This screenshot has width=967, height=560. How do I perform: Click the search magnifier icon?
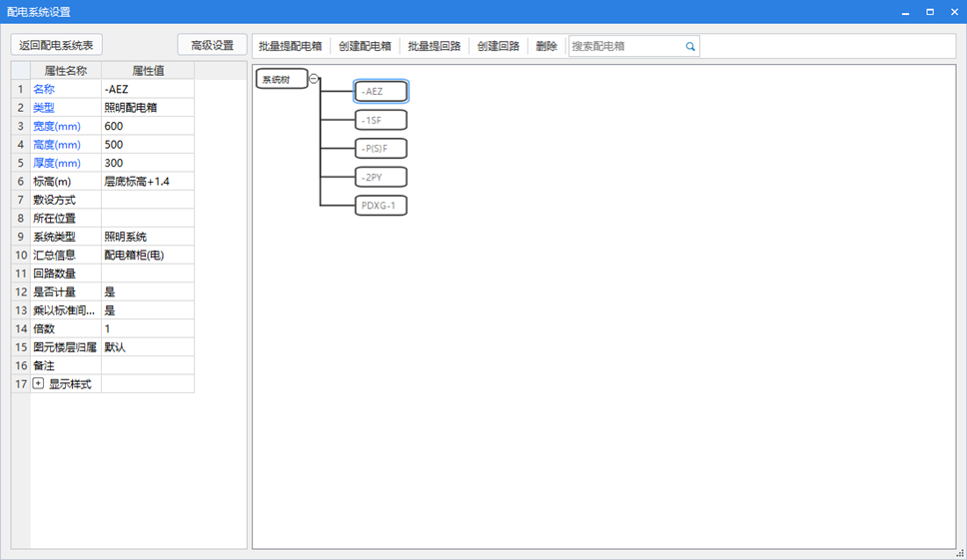coord(689,46)
